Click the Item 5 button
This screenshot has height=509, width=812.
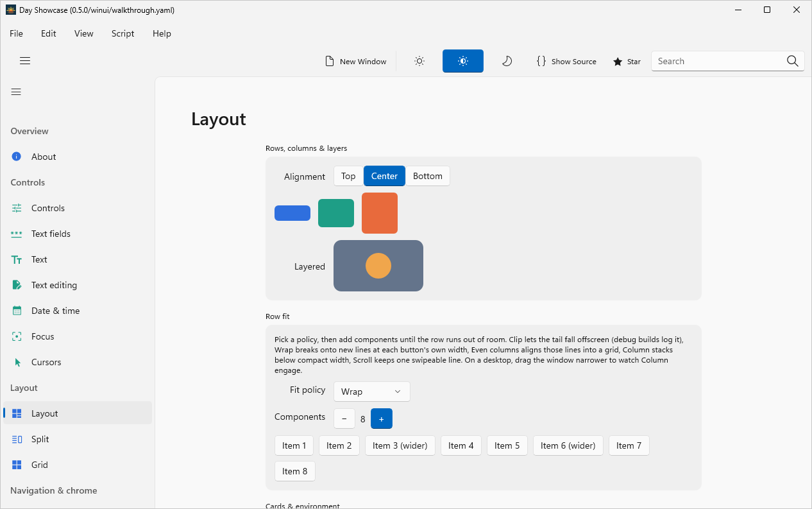pos(507,445)
